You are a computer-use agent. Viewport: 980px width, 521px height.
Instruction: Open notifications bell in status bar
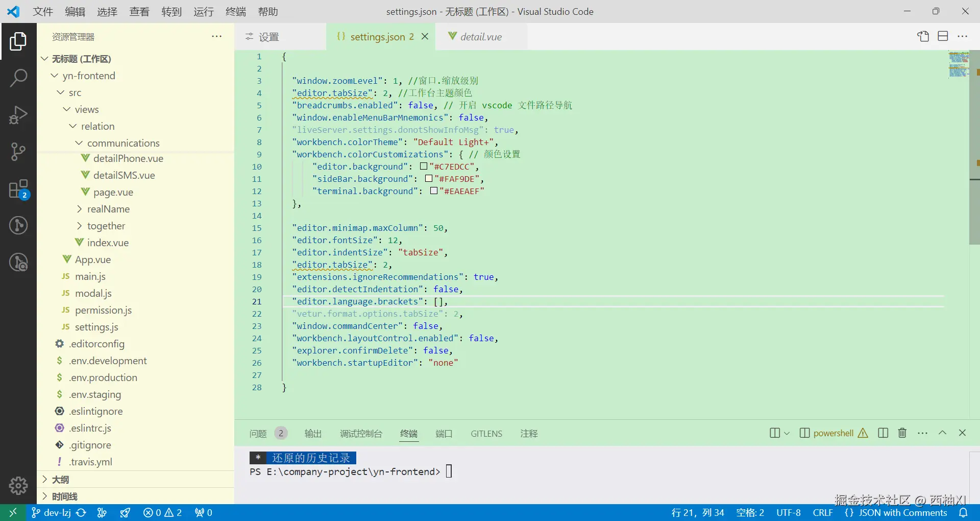click(963, 512)
